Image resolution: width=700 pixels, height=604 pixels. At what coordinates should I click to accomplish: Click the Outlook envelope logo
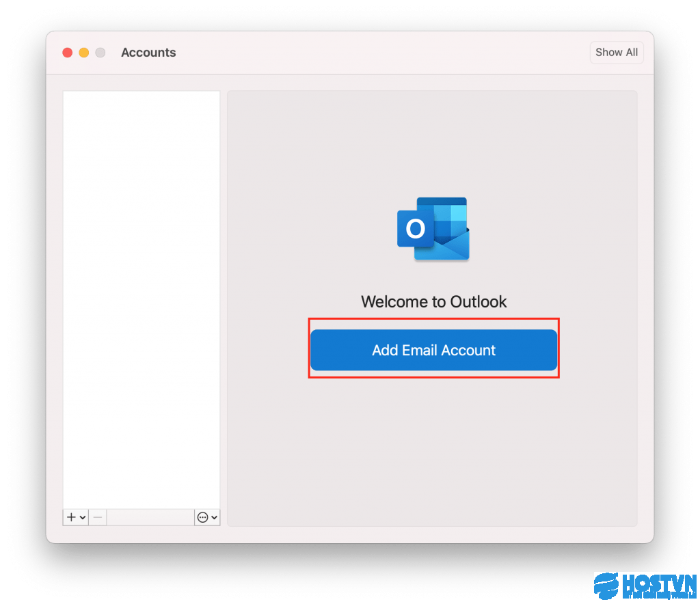[433, 228]
